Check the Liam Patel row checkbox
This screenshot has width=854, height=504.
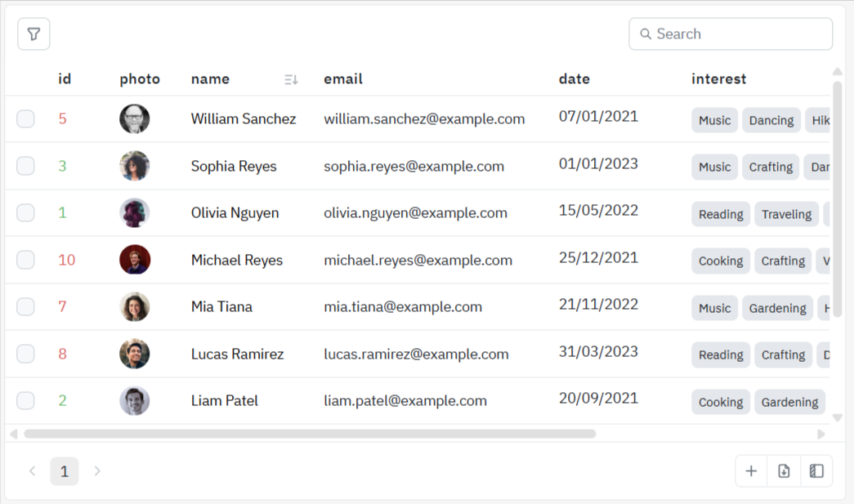tap(26, 401)
